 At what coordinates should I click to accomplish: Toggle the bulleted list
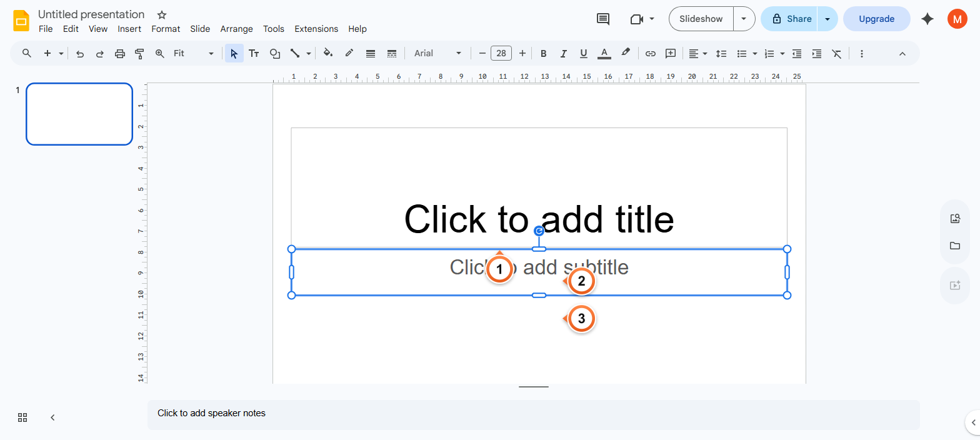(x=742, y=54)
